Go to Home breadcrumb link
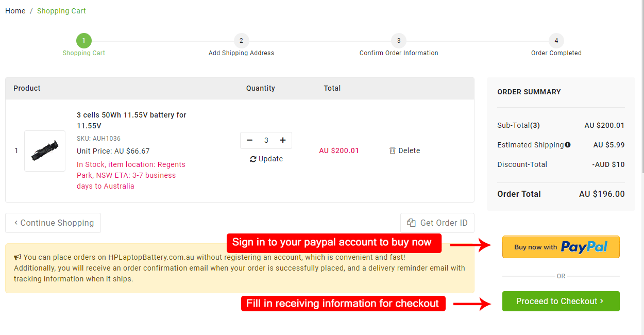Screen dimensions: 644x335 15,11
